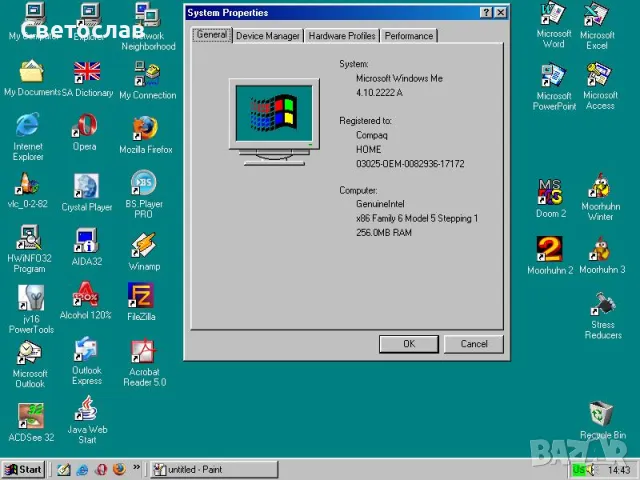Launch Opera from Quick Launch bar
The image size is (640, 480).
pos(101,469)
